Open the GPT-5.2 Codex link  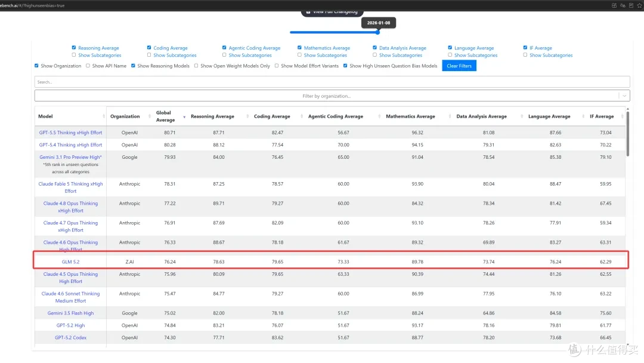tap(70, 338)
